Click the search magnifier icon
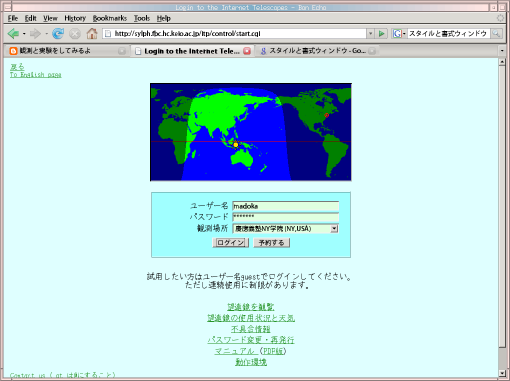This screenshot has width=510, height=381. (x=496, y=33)
